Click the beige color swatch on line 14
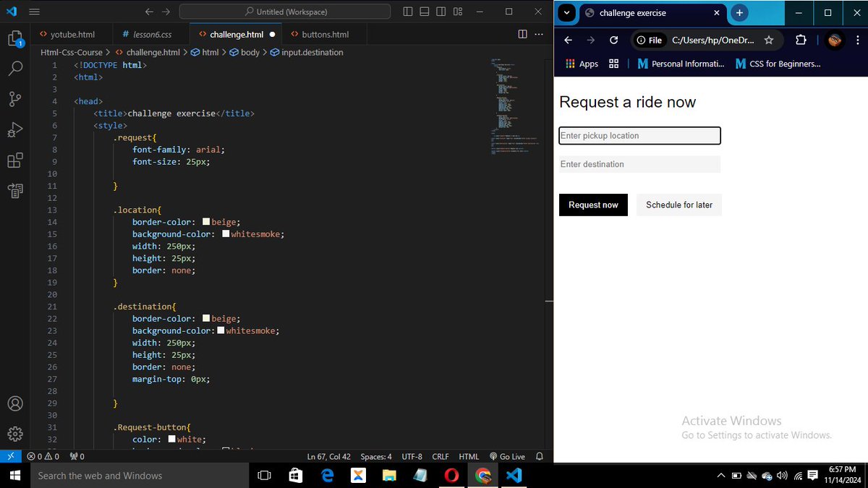 click(207, 221)
